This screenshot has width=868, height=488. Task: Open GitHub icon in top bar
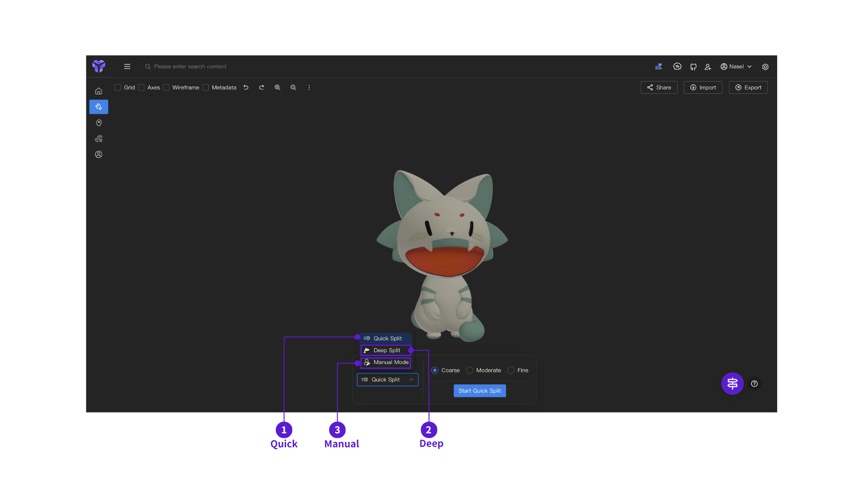[693, 67]
